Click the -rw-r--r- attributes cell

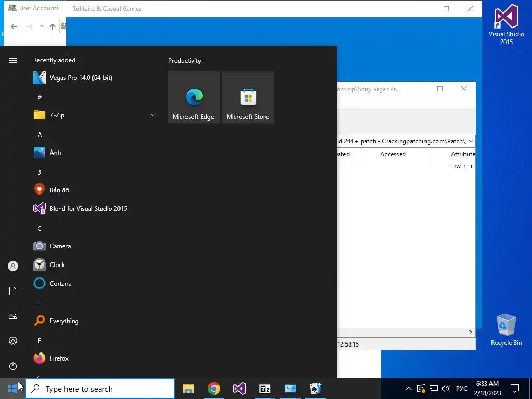463,166
